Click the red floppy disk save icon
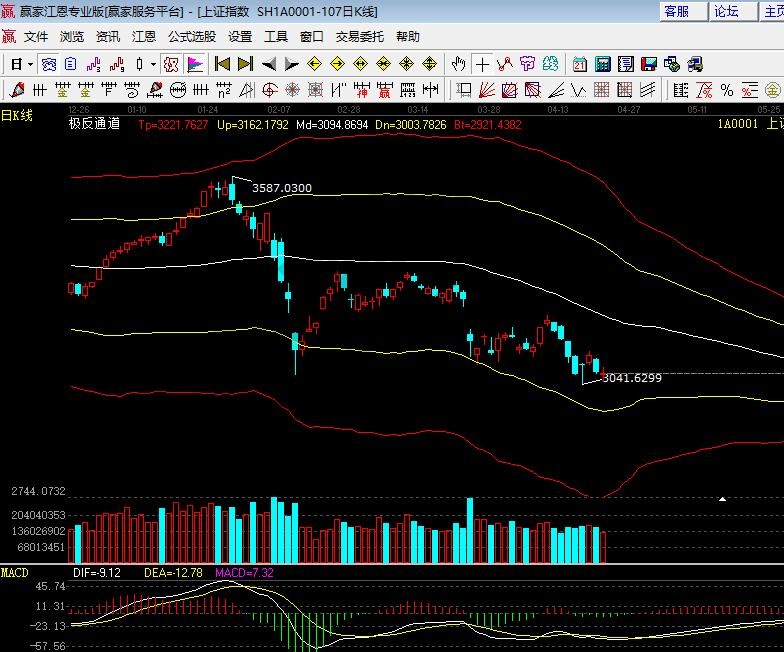 649,64
